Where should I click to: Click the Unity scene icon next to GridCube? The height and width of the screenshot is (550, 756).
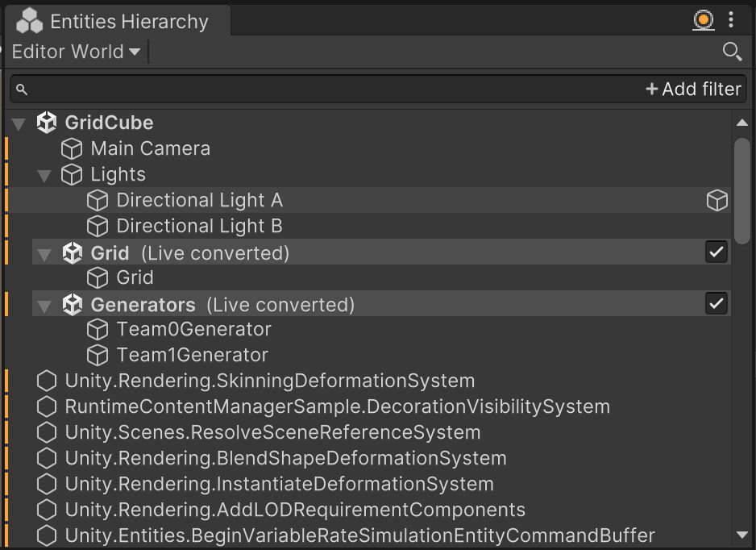point(47,123)
